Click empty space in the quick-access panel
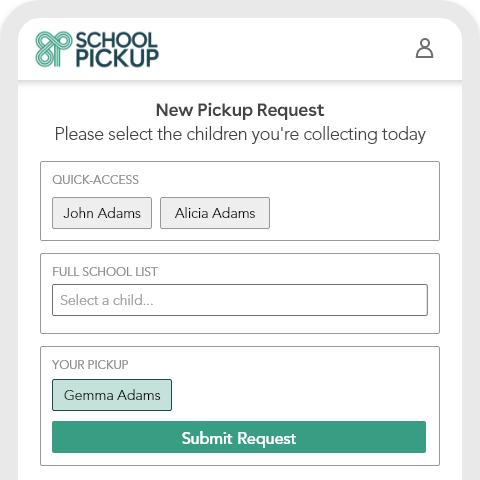This screenshot has width=480, height=480. pyautogui.click(x=353, y=213)
